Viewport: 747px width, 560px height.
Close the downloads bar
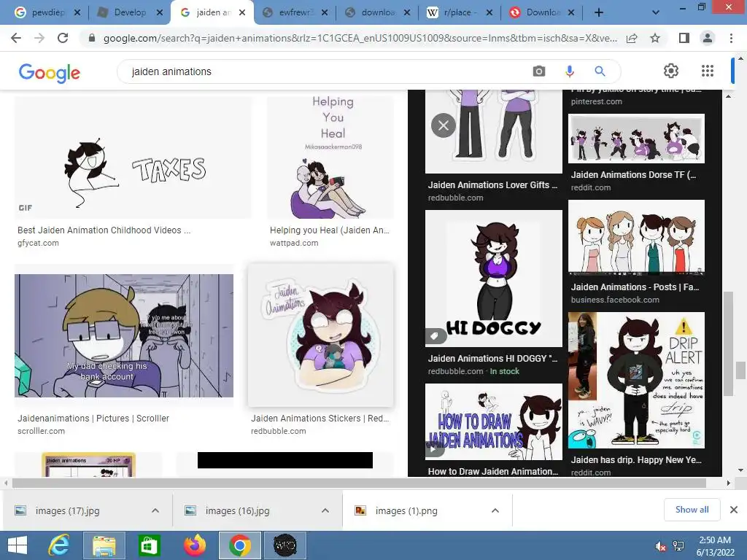click(734, 510)
